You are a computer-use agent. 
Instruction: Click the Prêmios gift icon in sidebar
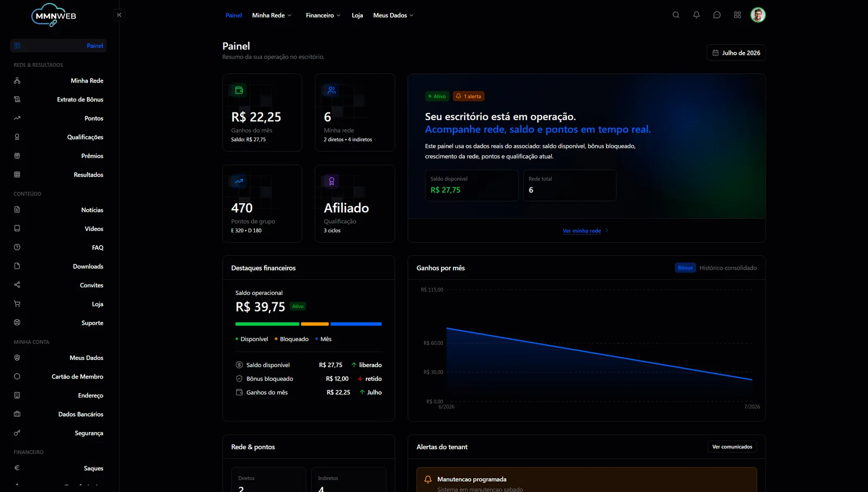tap(17, 156)
